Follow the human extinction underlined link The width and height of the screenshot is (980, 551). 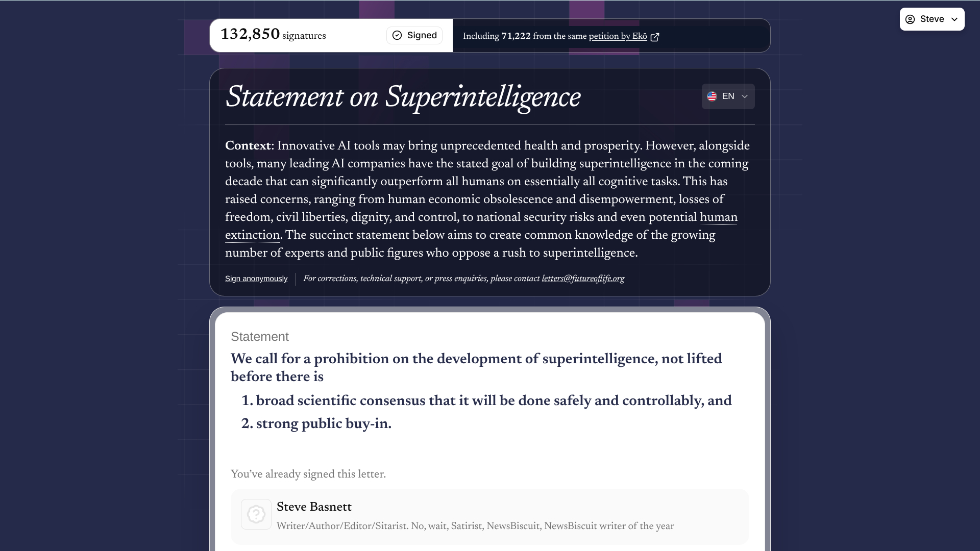pyautogui.click(x=718, y=217)
